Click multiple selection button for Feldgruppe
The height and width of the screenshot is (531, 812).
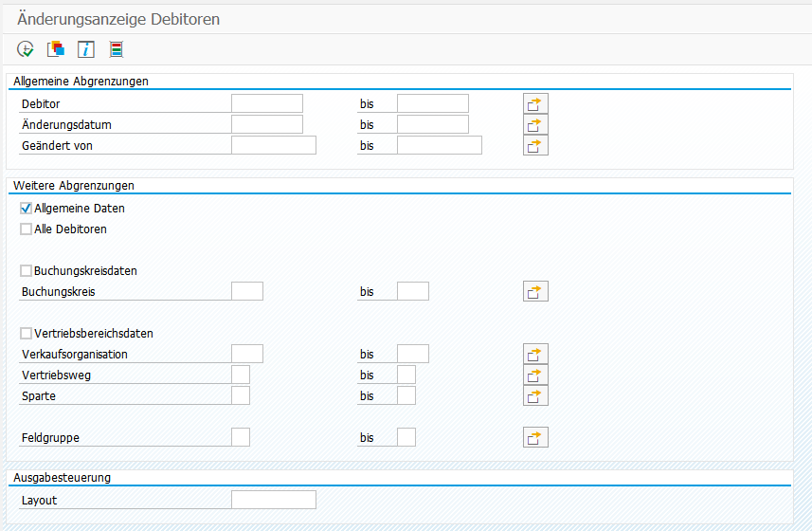point(535,437)
